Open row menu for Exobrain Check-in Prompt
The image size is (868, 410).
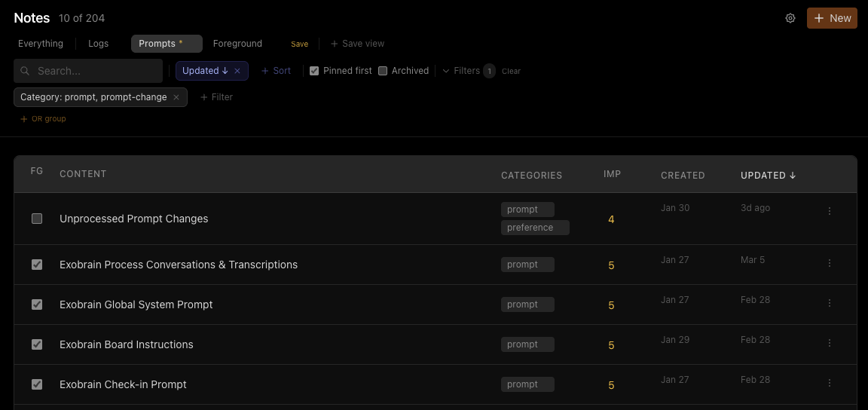pos(830,383)
